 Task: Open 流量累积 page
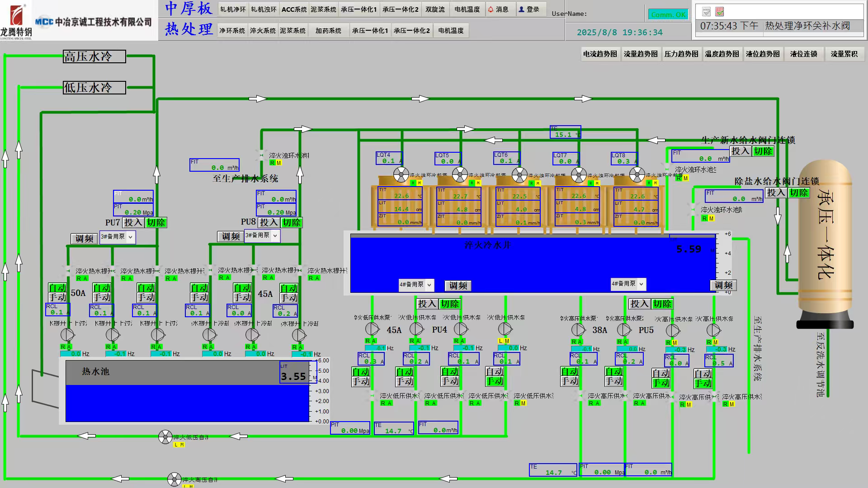coord(844,54)
